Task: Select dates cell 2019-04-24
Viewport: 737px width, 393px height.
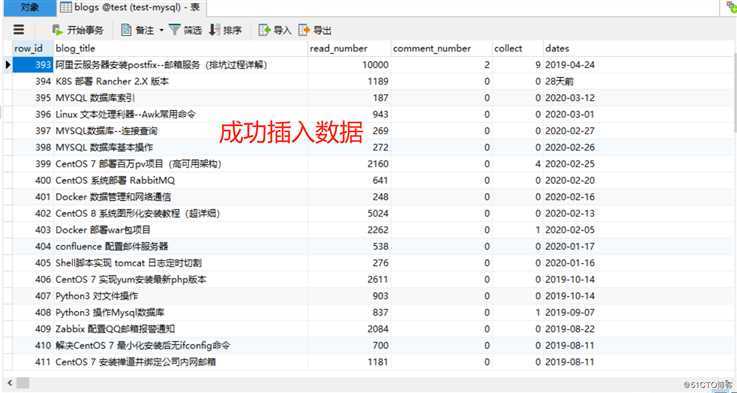Action: pos(571,65)
